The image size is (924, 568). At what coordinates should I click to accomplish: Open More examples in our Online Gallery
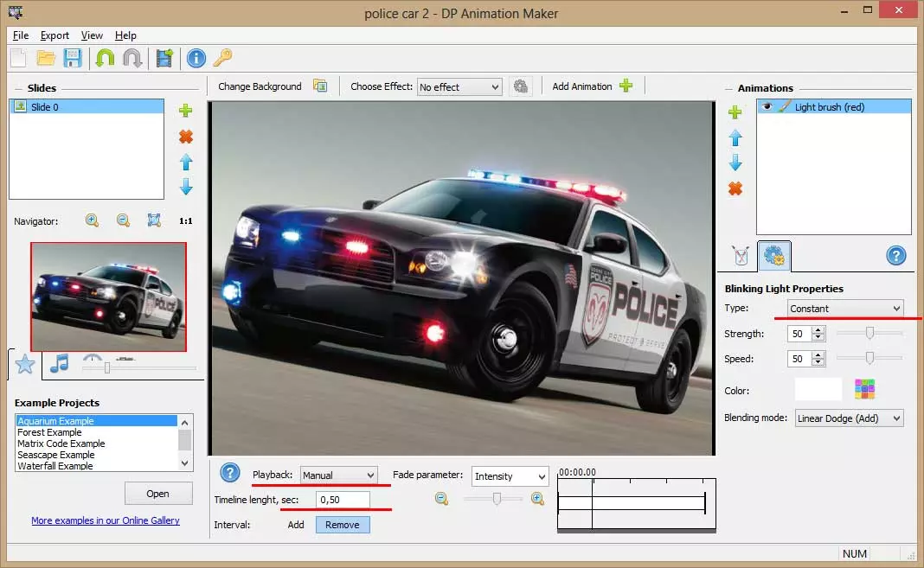106,521
